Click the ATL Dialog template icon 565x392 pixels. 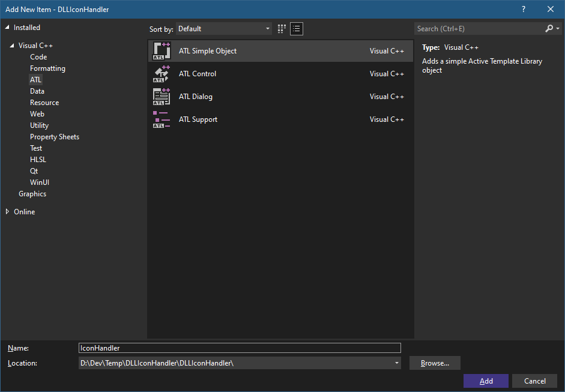[x=162, y=97]
